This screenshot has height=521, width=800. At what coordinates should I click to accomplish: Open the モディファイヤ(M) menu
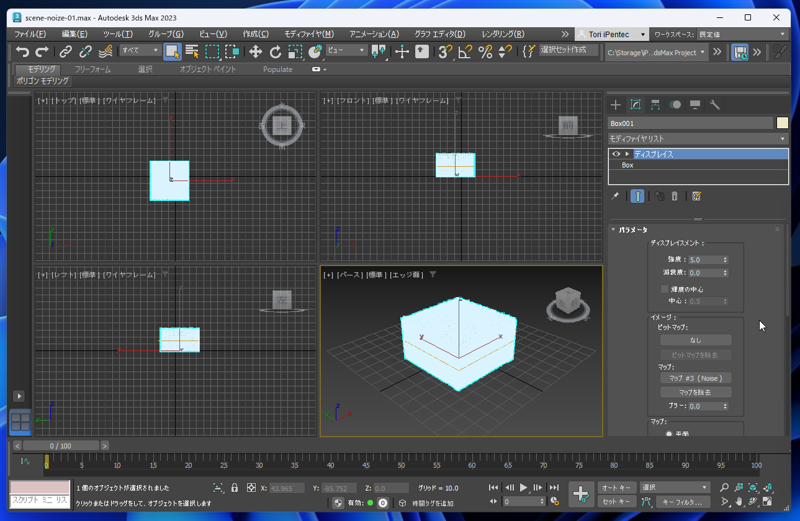(309, 34)
